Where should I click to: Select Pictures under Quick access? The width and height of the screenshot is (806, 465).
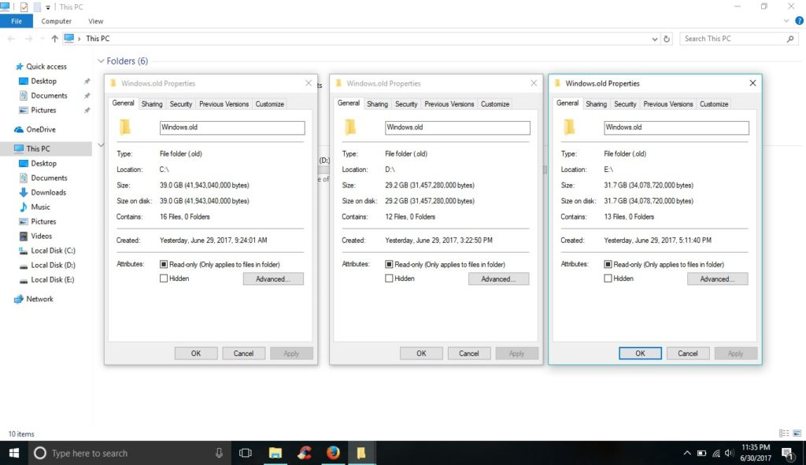coord(43,110)
